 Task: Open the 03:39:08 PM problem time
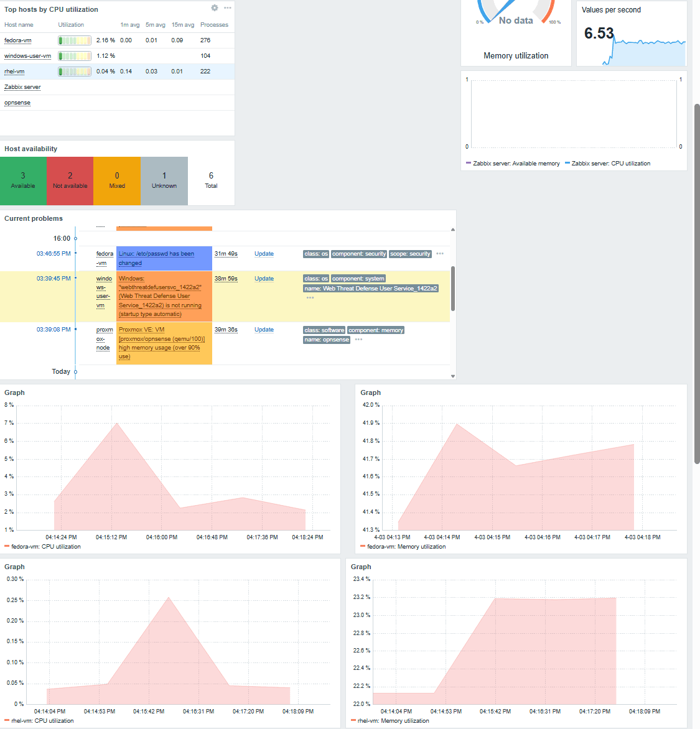[54, 330]
